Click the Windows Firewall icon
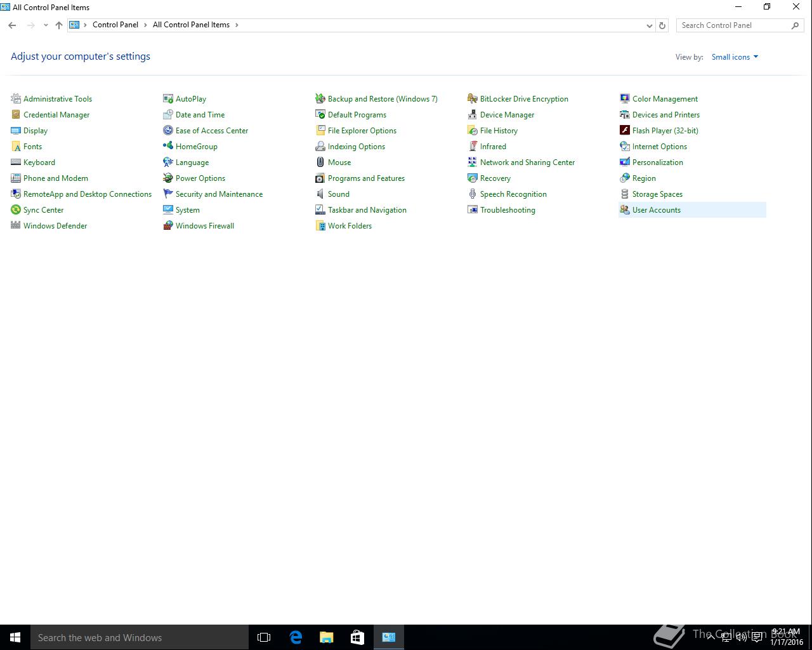This screenshot has width=812, height=650. pos(168,226)
